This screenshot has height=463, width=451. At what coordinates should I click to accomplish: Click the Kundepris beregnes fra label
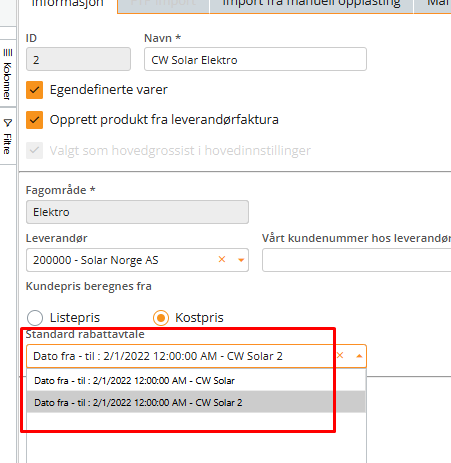point(89,286)
